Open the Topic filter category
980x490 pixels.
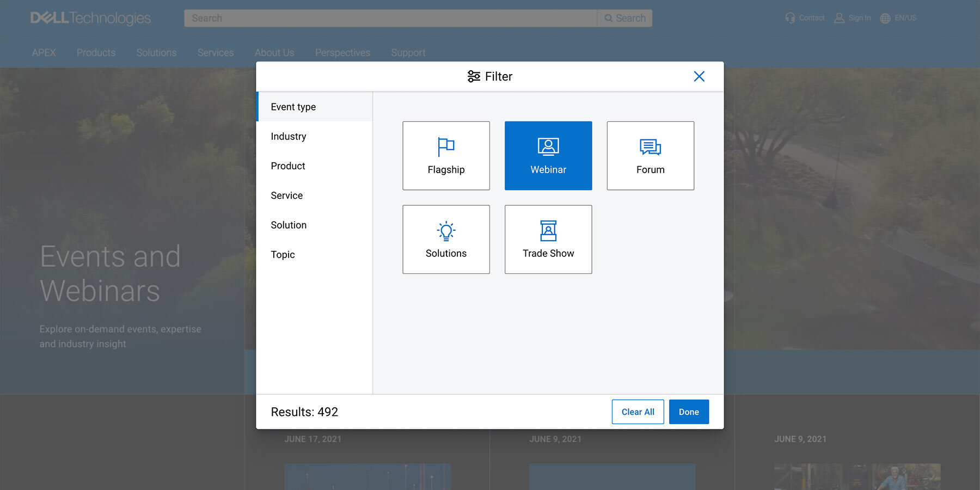[x=314, y=254]
